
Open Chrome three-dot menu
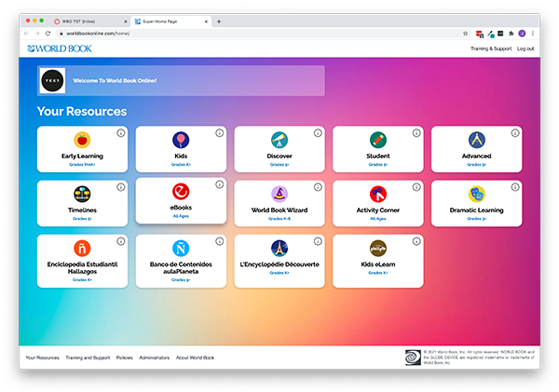533,34
